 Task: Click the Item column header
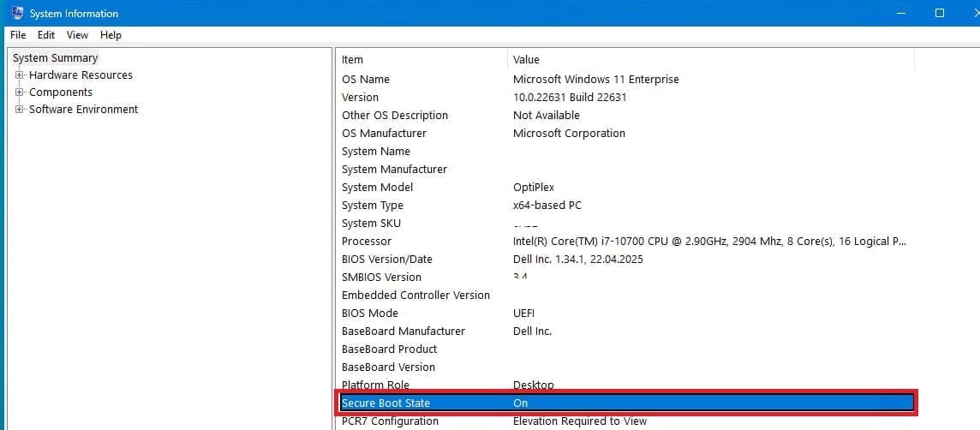coord(421,60)
